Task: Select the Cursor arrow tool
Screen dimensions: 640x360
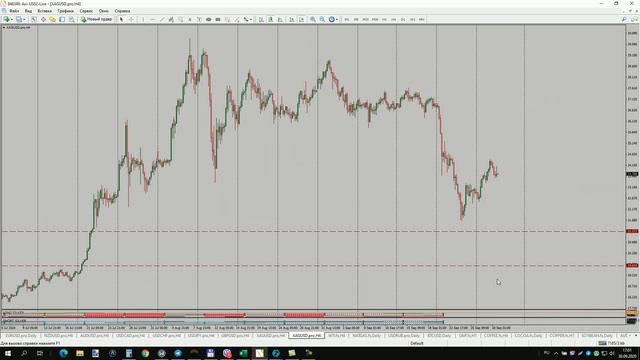Action: coord(121,19)
